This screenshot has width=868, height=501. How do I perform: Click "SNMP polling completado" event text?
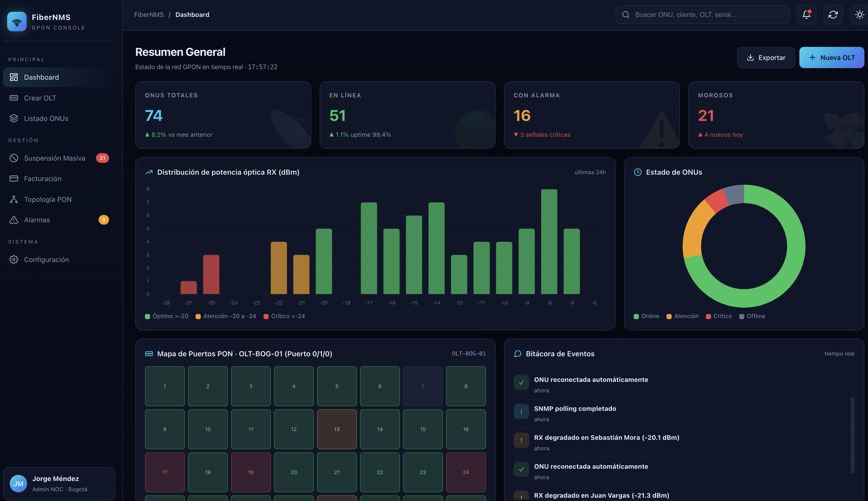pyautogui.click(x=575, y=409)
